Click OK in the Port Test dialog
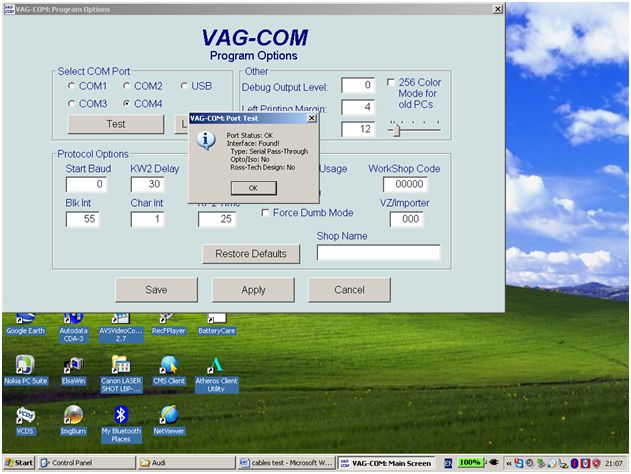 tap(254, 188)
